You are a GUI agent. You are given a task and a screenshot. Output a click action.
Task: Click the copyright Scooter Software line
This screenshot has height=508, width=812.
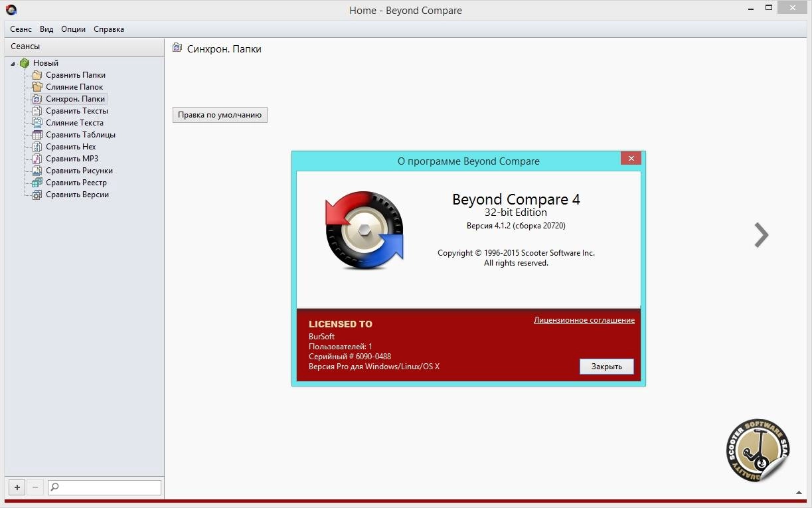516,253
